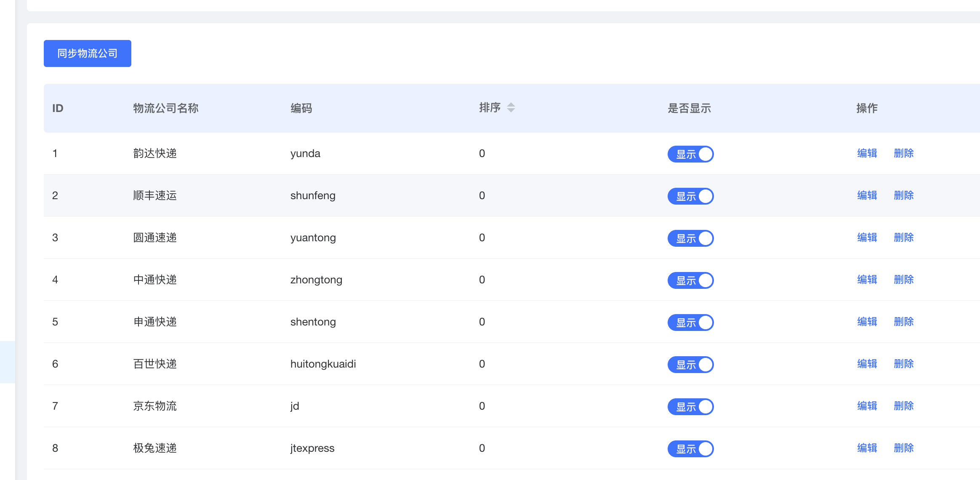980x480 pixels.
Task: Sort table by 排序 column arrows
Action: (x=511, y=108)
